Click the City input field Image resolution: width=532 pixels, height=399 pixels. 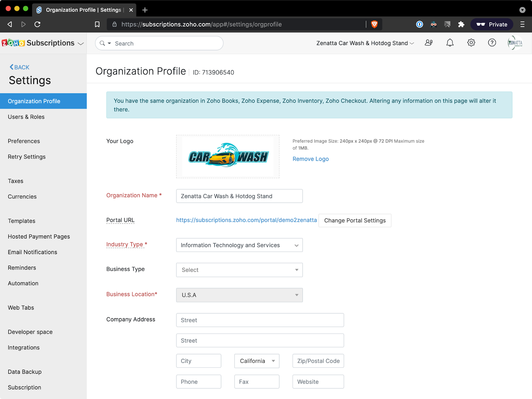(x=199, y=361)
